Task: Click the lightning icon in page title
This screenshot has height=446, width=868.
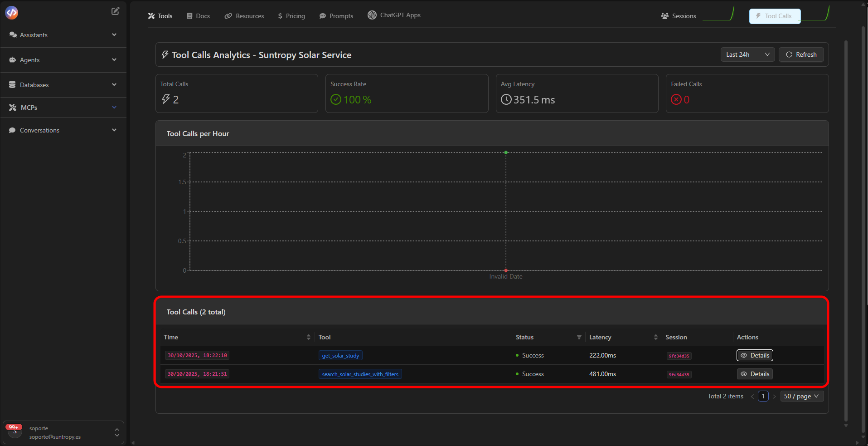Action: (x=165, y=54)
